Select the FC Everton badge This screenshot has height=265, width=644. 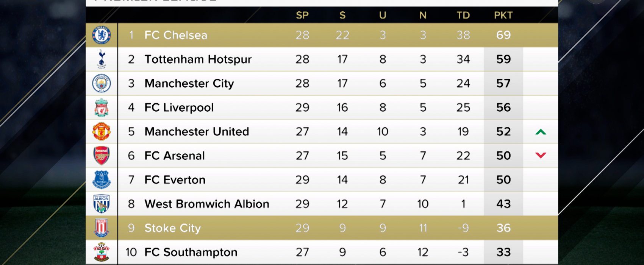tap(102, 180)
